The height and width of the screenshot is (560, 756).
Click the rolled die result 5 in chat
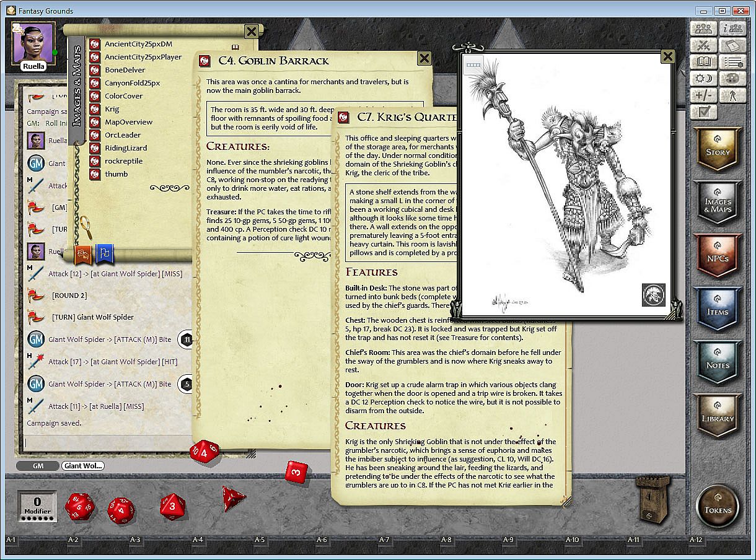tap(187, 384)
